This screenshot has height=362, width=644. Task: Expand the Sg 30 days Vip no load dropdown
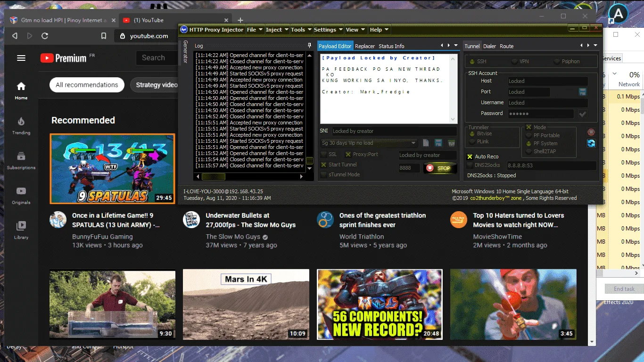[x=413, y=143]
